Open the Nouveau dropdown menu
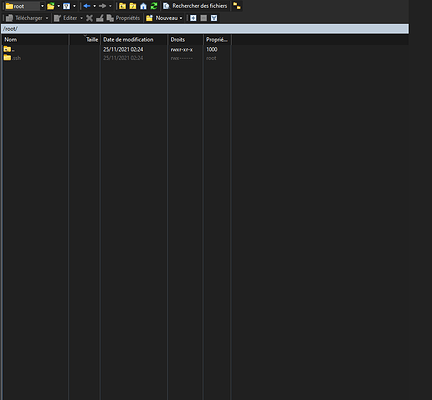Image resolution: width=432 pixels, height=400 pixels. 164,18
